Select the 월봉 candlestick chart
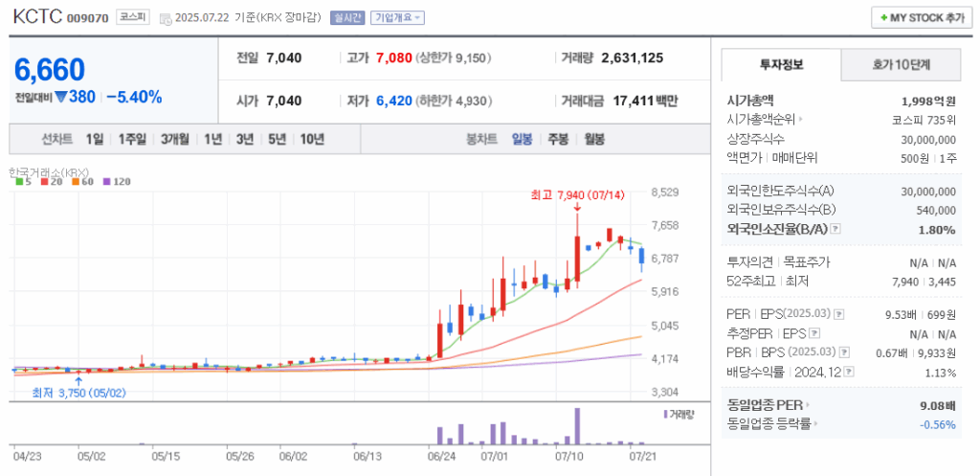 [x=594, y=139]
